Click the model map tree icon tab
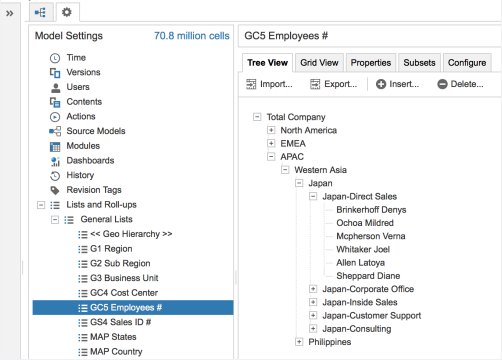Viewport: 502px width, 360px height. click(x=40, y=13)
